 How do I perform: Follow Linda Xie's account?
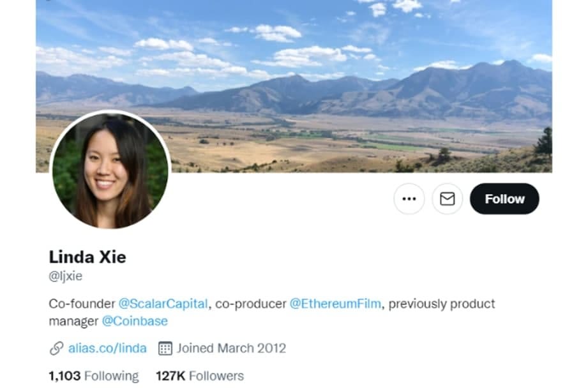point(504,199)
